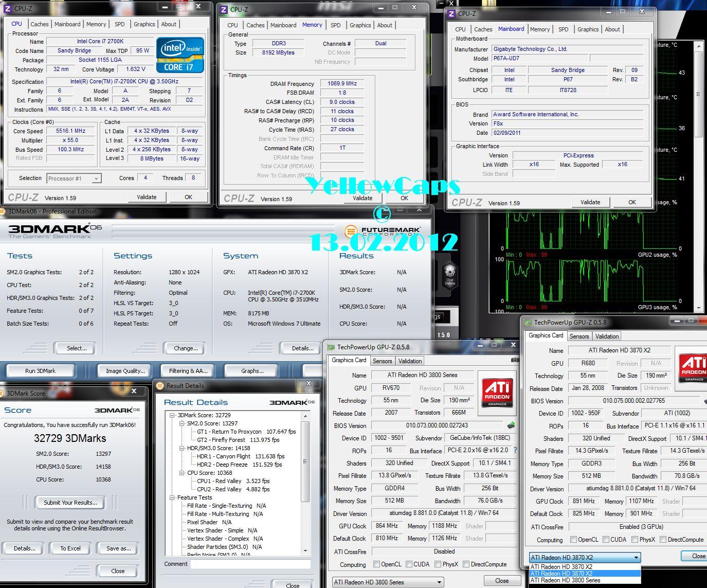Click the Futuremark logo in 3DMark06

(383, 231)
